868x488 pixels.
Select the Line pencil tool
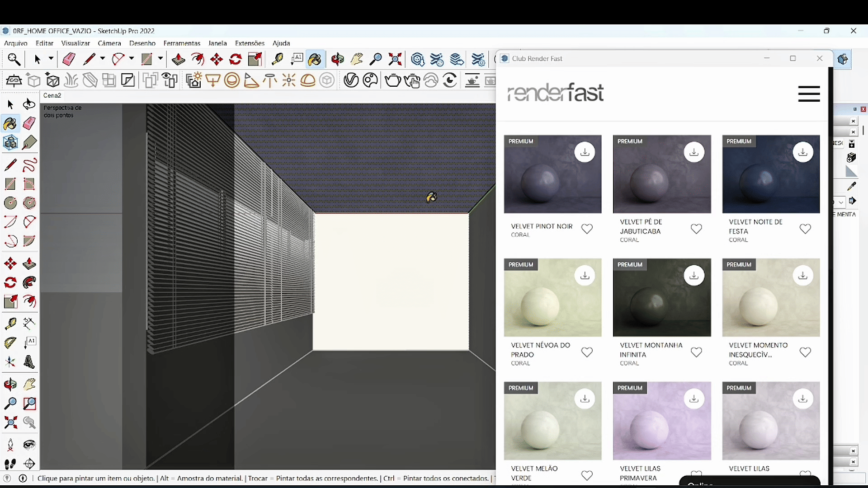pos(10,165)
